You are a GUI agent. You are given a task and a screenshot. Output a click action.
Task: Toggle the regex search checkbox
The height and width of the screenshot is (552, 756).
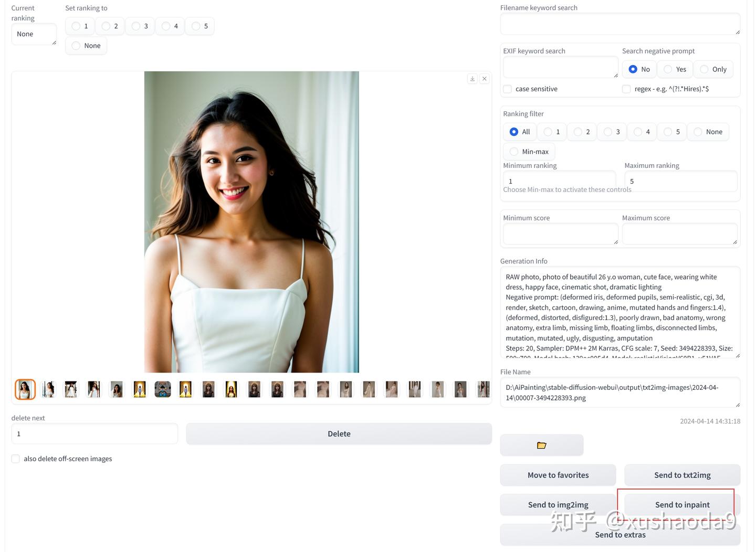pos(626,89)
